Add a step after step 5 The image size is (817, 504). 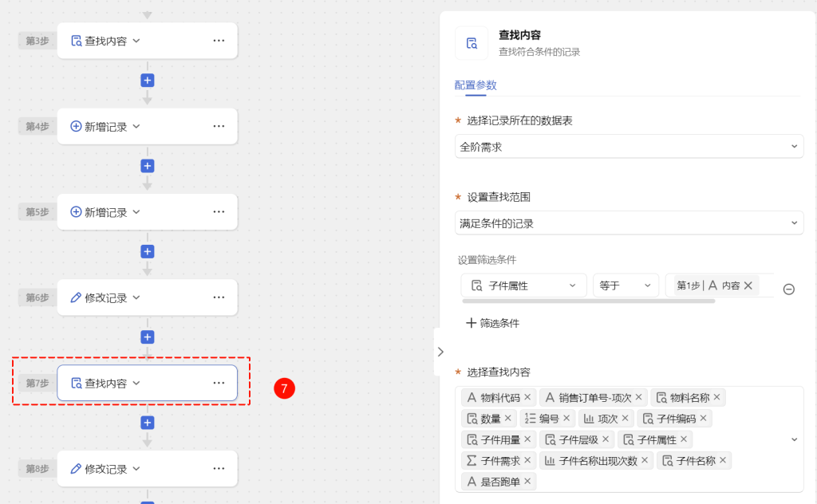148,251
